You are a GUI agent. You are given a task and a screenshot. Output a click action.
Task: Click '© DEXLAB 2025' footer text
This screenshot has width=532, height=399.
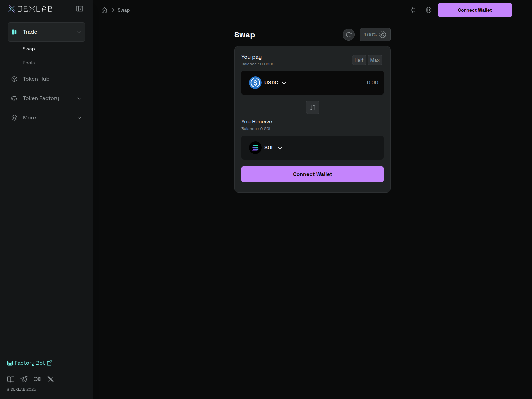[21, 389]
